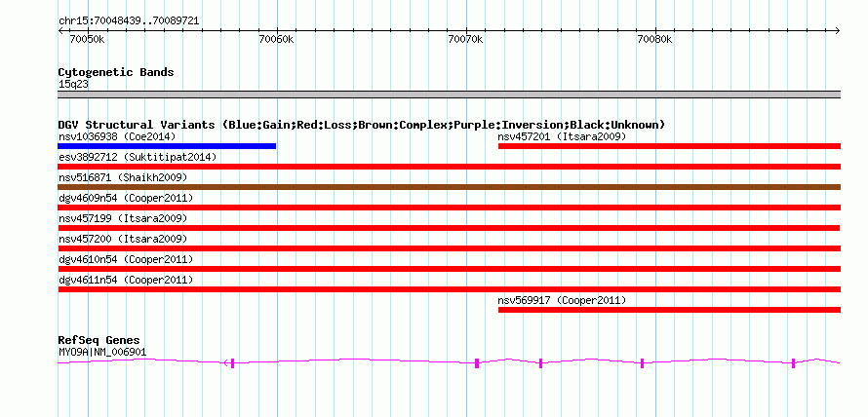The height and width of the screenshot is (417, 868).
Task: Click the Cytogenetic Bands track title
Action: click(116, 72)
